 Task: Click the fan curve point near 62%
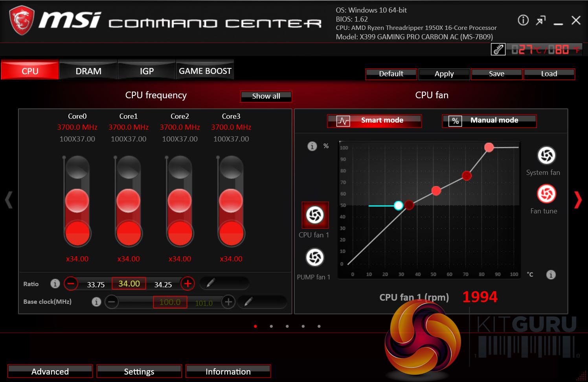(436, 191)
